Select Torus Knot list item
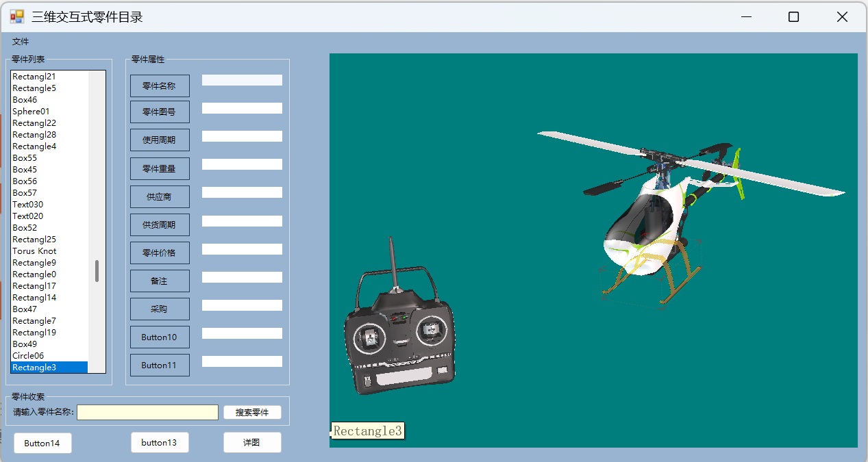The image size is (868, 462). click(x=34, y=251)
